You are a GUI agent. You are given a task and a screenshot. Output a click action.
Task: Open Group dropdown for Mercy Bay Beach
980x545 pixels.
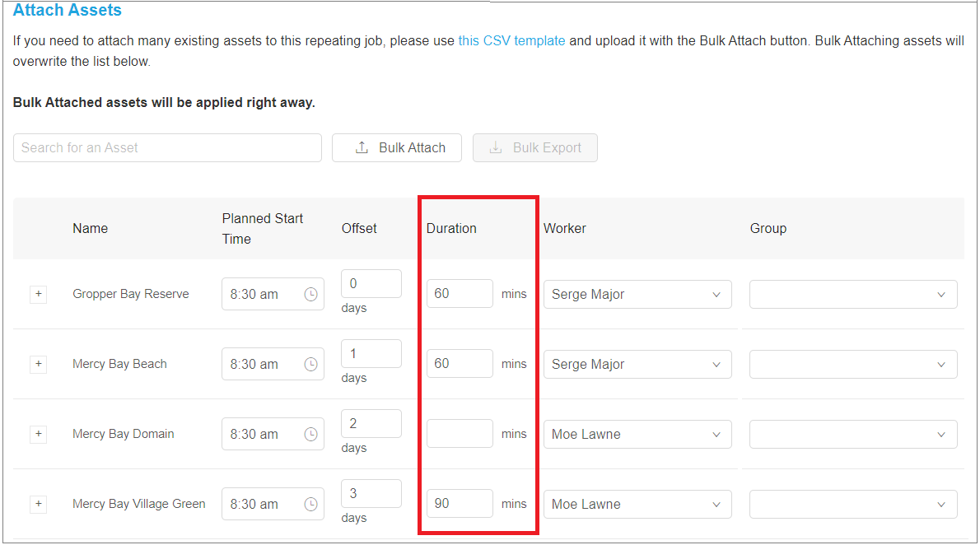[x=853, y=365]
